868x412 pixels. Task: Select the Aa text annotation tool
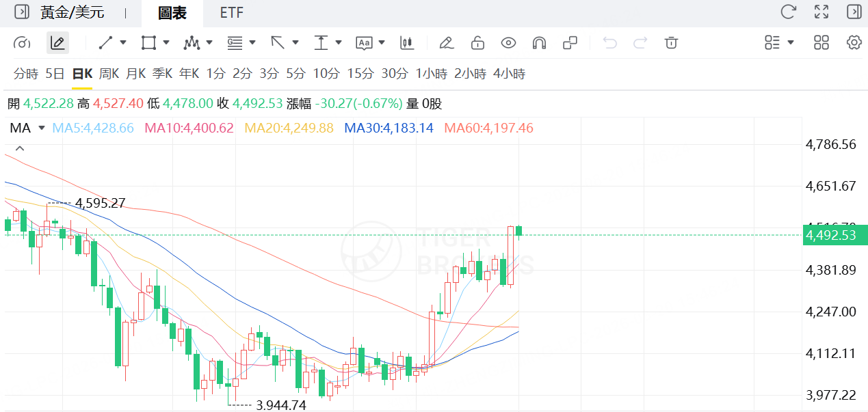364,43
